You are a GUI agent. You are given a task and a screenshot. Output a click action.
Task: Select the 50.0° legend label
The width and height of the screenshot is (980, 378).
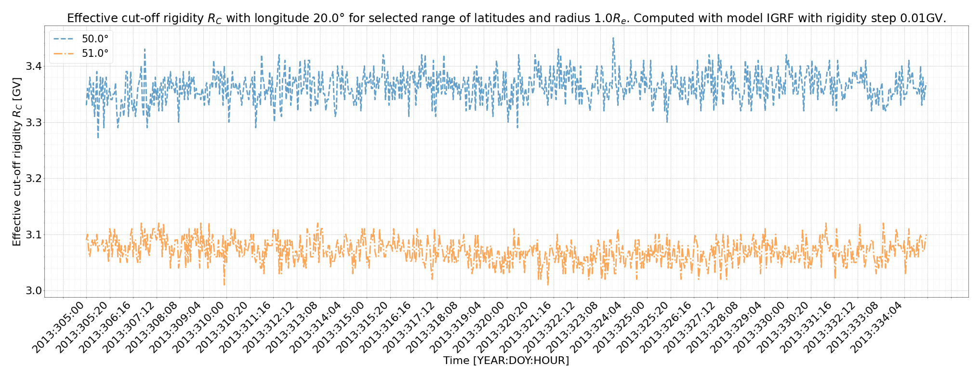[95, 39]
